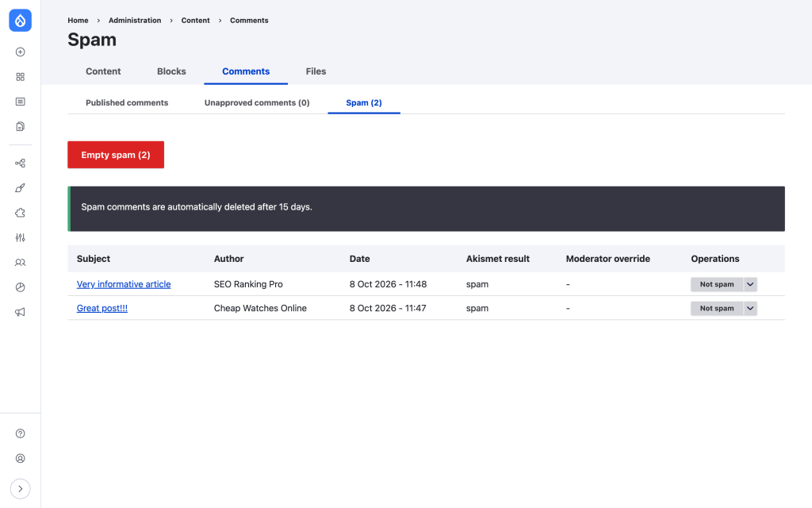Open the People icon in sidebar

(x=20, y=263)
